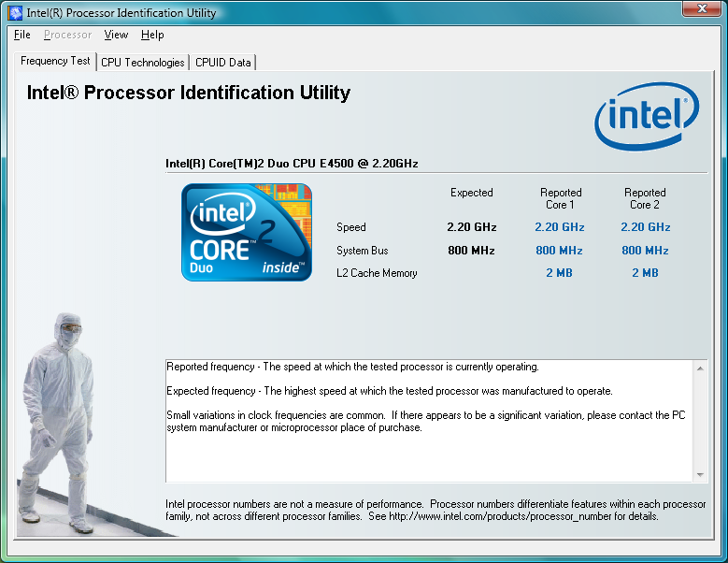Image resolution: width=728 pixels, height=563 pixels.
Task: Select the Frequency Test tab
Action: coord(55,61)
